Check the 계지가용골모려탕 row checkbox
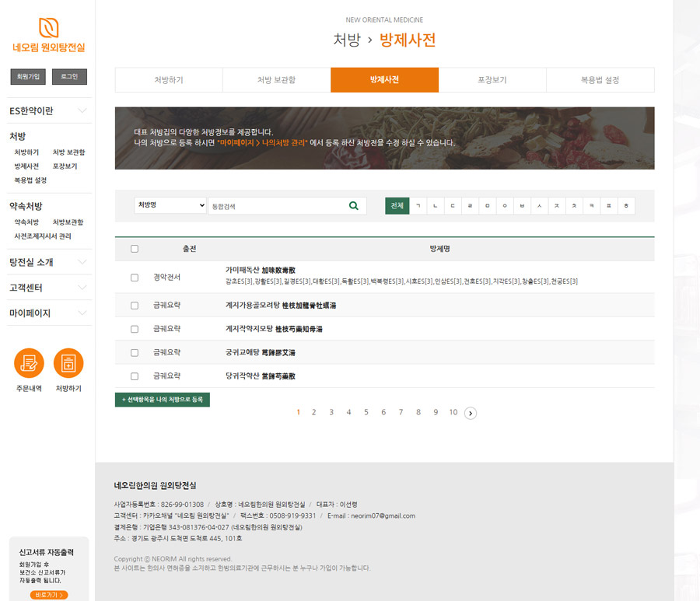Image resolution: width=700 pixels, height=601 pixels. click(x=135, y=306)
